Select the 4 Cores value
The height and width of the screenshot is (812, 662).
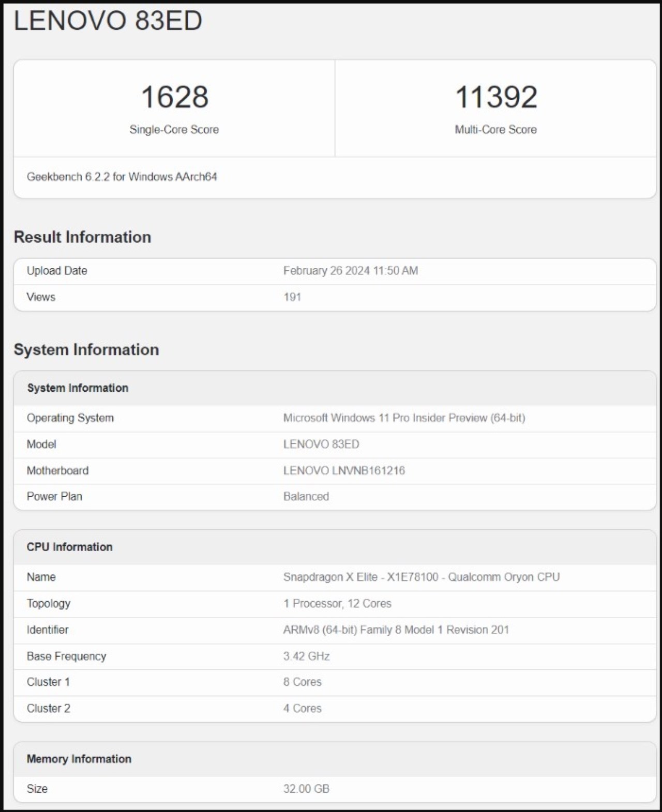click(303, 709)
